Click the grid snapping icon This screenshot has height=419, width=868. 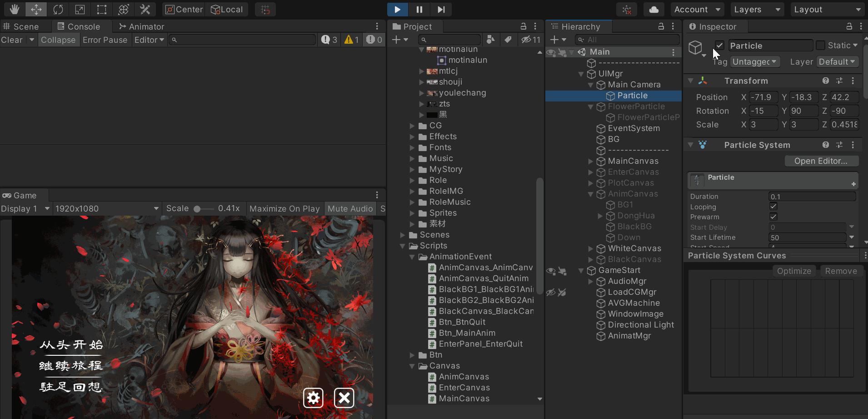click(x=266, y=9)
